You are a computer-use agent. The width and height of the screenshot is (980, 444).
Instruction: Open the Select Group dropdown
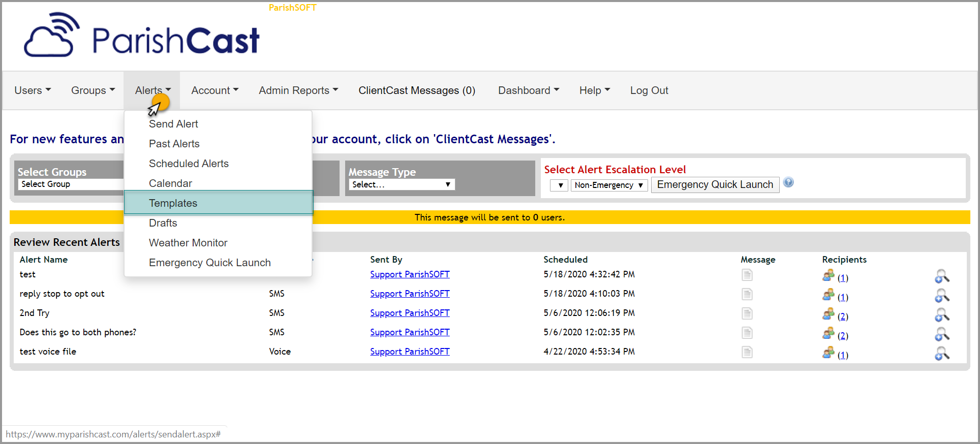pos(71,184)
